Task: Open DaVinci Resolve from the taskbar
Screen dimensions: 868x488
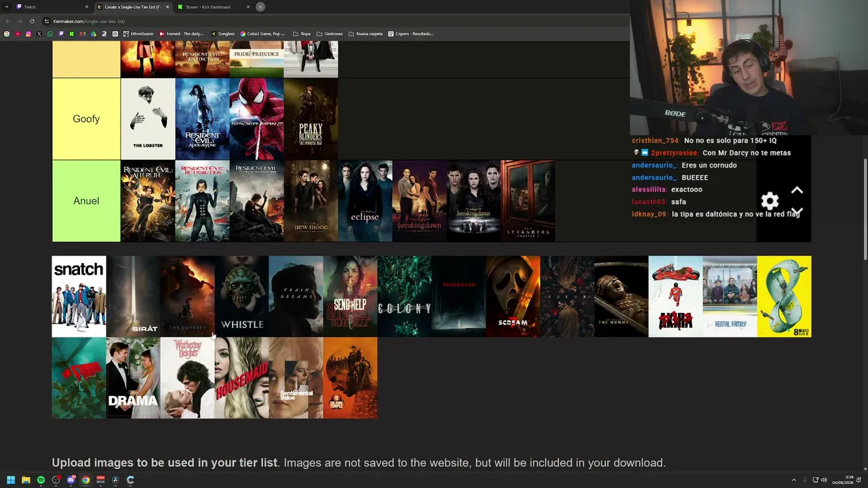Action: click(x=115, y=480)
